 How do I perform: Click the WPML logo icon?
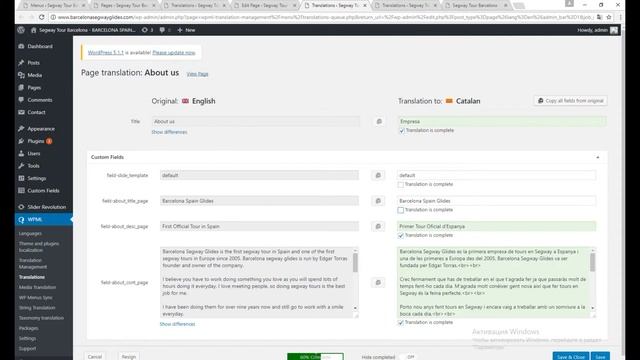click(x=21, y=220)
